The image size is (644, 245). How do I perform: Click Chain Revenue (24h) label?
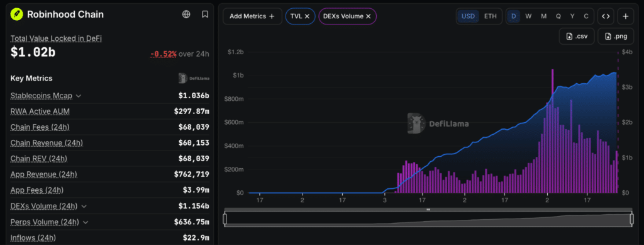(47, 142)
